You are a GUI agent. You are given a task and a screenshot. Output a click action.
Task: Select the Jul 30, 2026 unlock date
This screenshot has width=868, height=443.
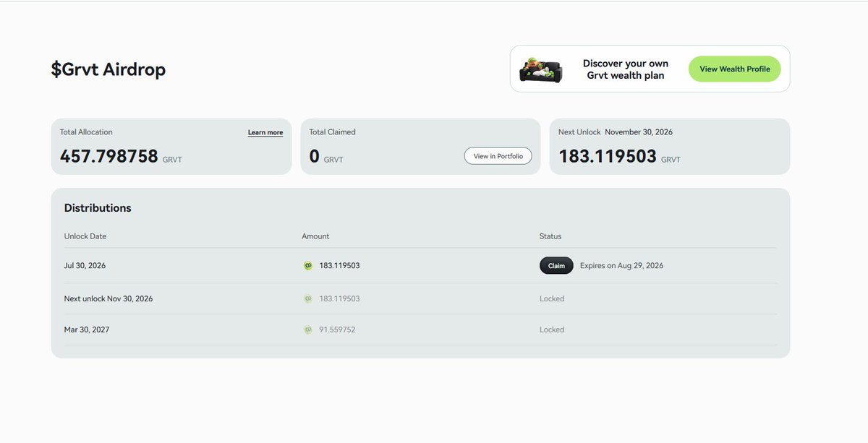point(85,266)
